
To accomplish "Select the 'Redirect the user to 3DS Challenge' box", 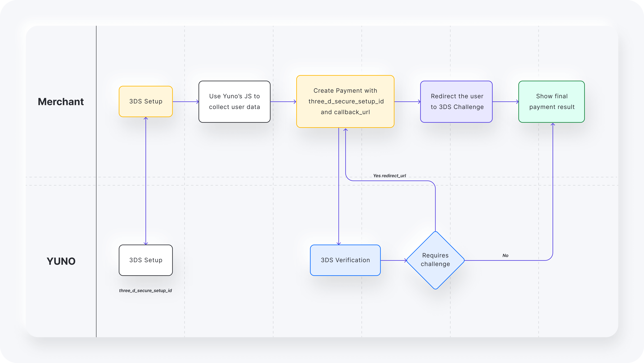I will coord(456,102).
